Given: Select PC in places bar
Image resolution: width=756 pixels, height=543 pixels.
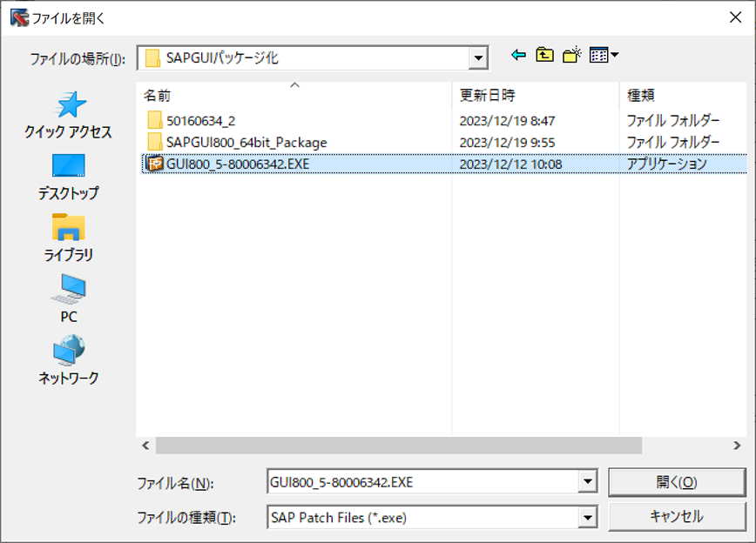Looking at the screenshot, I should coord(69,298).
